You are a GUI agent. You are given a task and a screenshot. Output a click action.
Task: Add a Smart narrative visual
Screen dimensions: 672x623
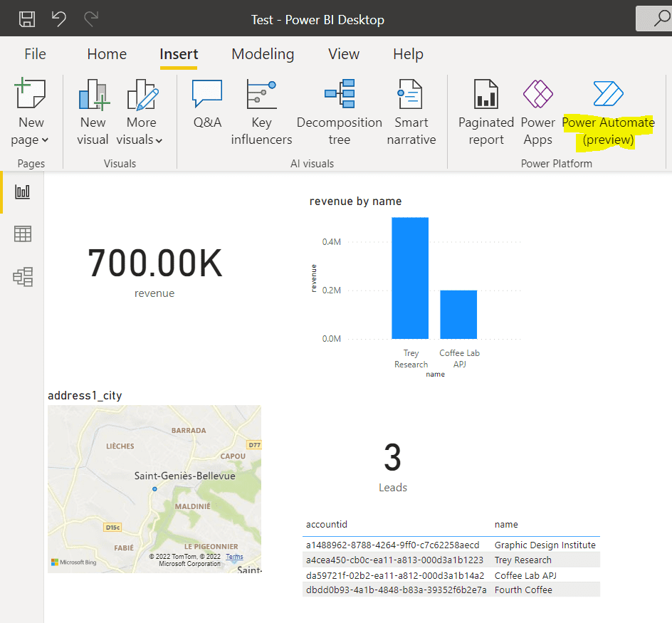(411, 112)
